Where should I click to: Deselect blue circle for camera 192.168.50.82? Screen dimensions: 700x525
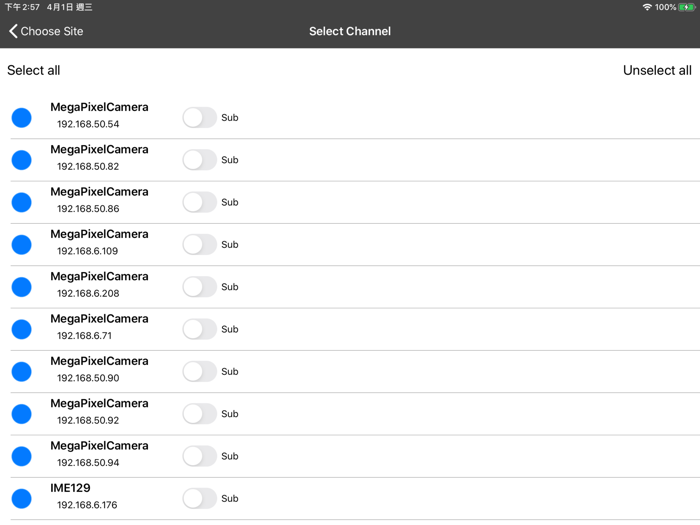(21, 160)
